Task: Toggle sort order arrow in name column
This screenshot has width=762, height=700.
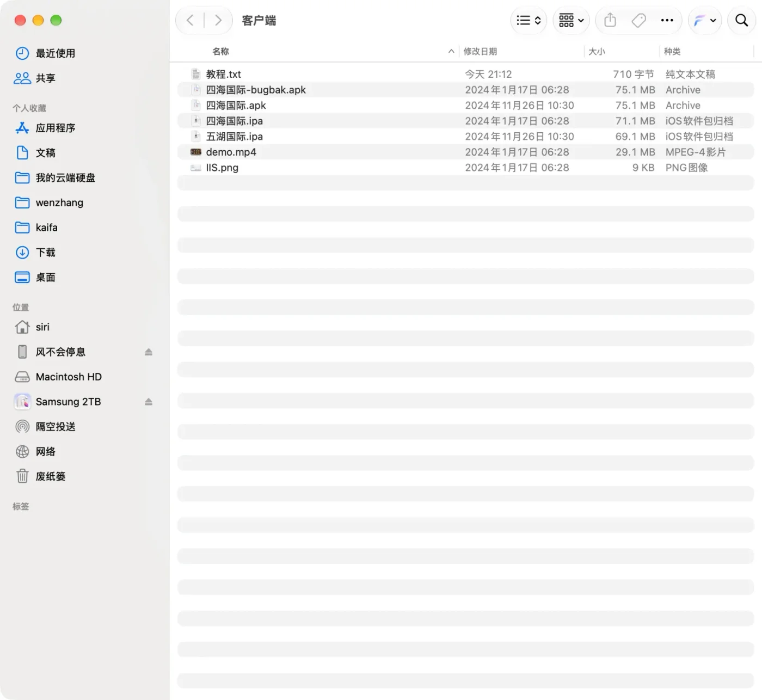Action: 451,51
